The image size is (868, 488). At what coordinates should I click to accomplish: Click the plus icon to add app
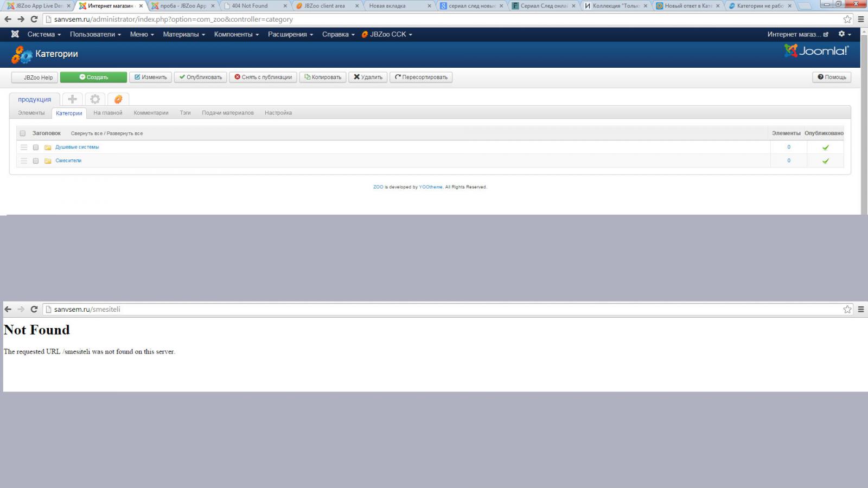pos(72,99)
